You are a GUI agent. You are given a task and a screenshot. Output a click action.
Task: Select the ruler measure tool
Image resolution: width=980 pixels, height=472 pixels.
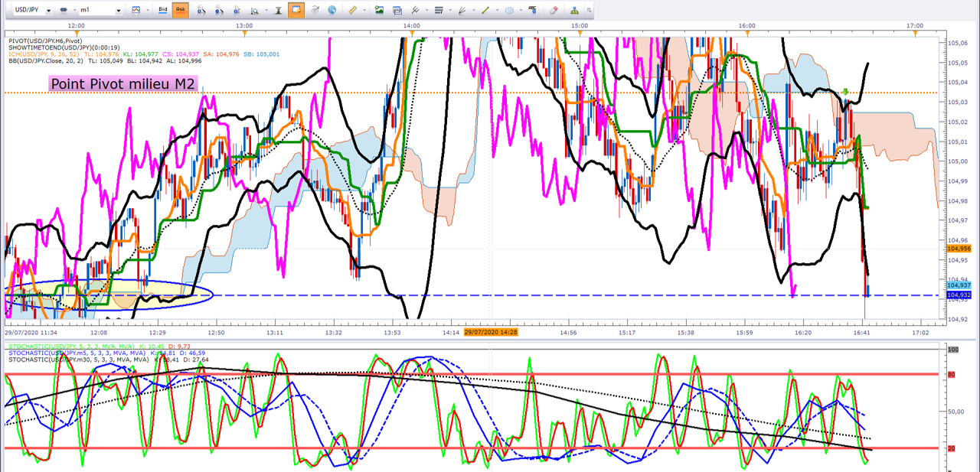click(x=352, y=10)
